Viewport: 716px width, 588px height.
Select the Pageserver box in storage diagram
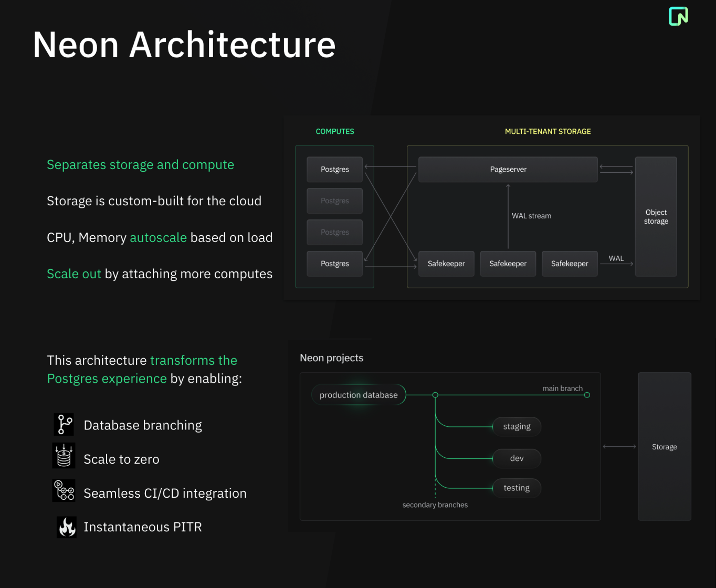[x=508, y=169]
